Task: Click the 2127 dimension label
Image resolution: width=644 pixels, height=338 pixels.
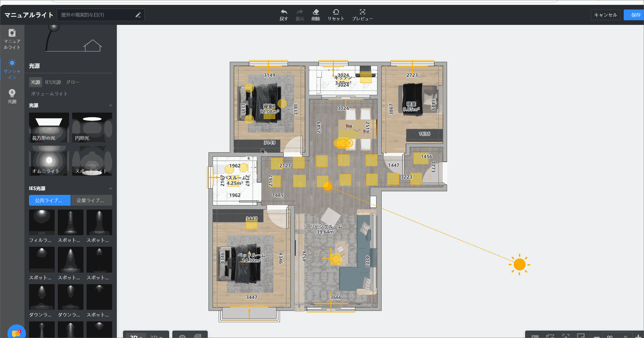Action: click(285, 166)
